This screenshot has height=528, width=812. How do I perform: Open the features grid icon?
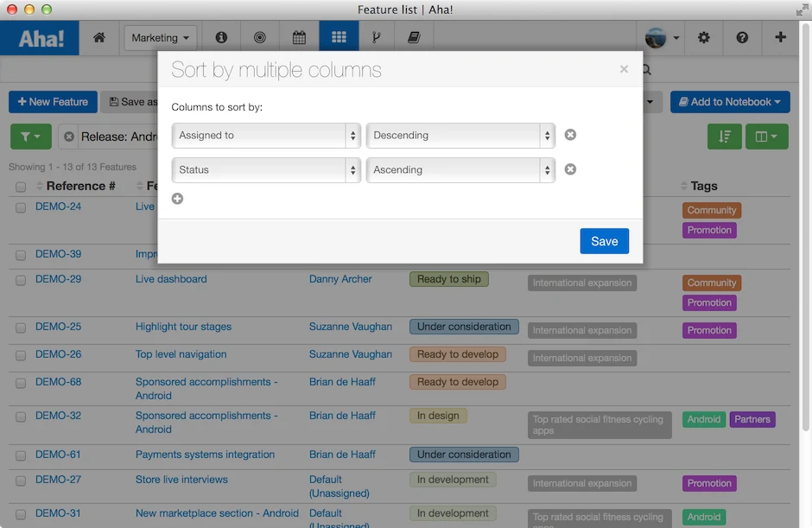click(x=339, y=37)
